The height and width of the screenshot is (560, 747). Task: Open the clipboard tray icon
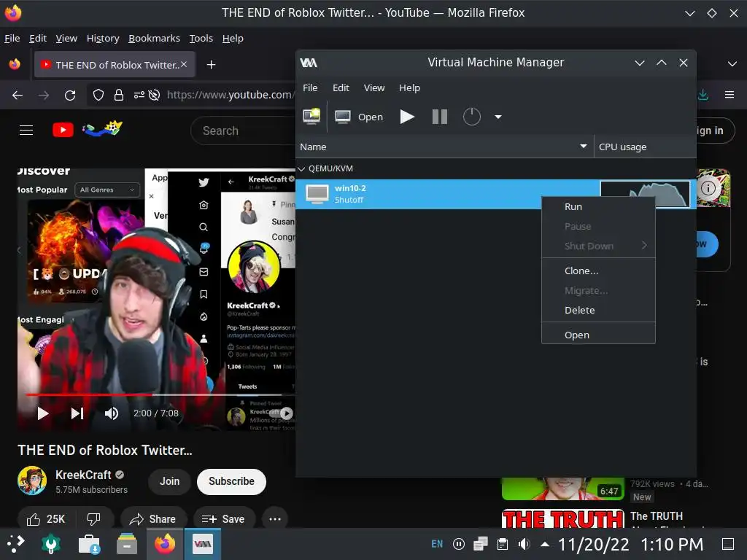[x=502, y=544]
